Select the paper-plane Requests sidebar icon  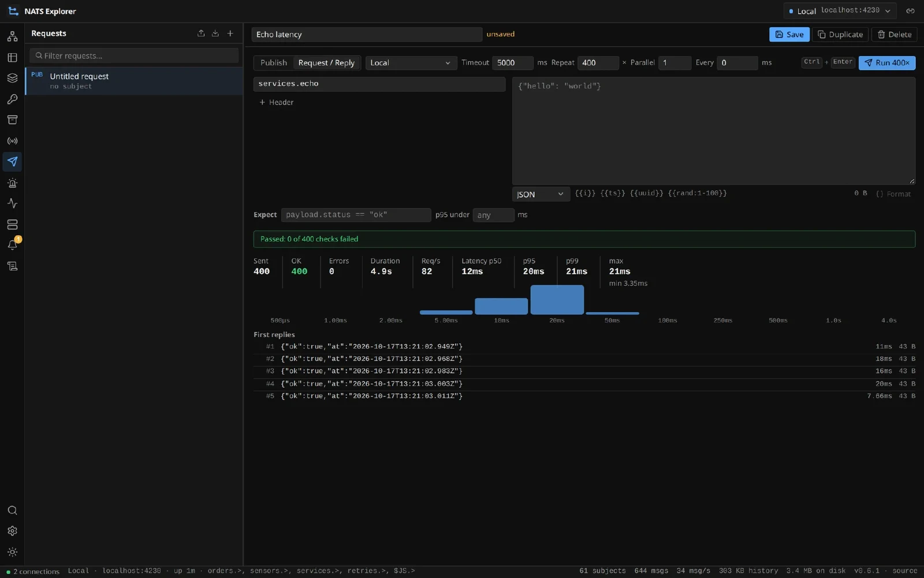(x=12, y=161)
